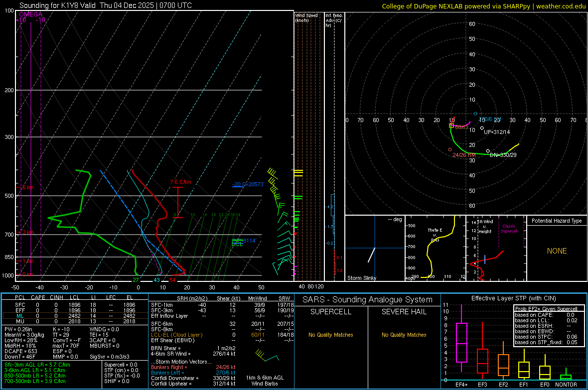Click the Classic Supercell marker label
Image resolution: width=588 pixels, height=390 pixels.
pos(509,229)
